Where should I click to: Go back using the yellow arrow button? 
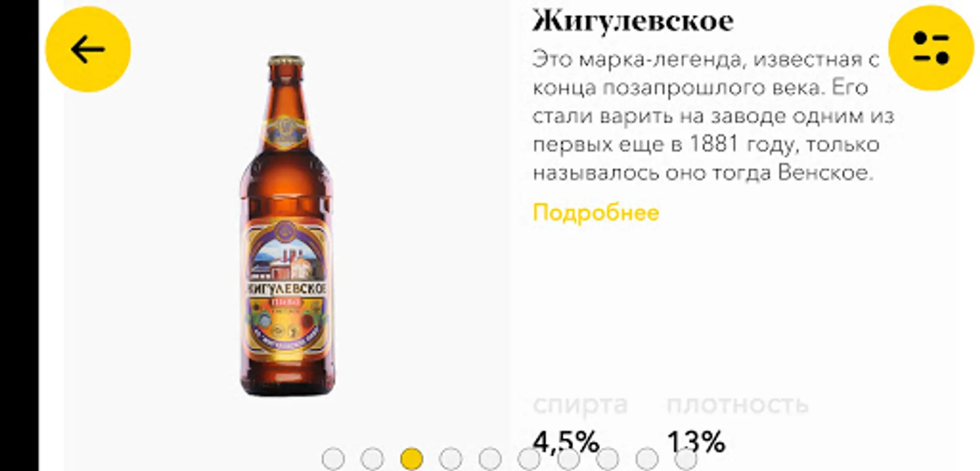(x=88, y=49)
